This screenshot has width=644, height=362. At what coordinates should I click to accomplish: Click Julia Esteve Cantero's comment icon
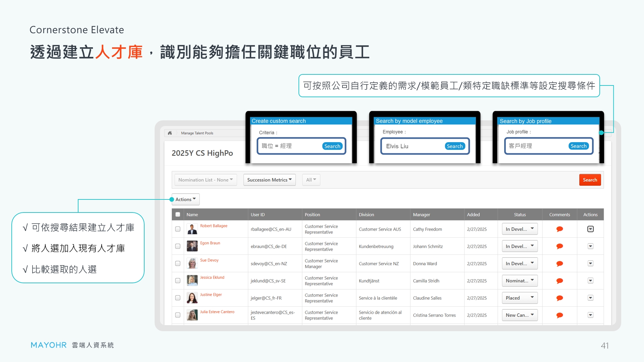pyautogui.click(x=559, y=315)
